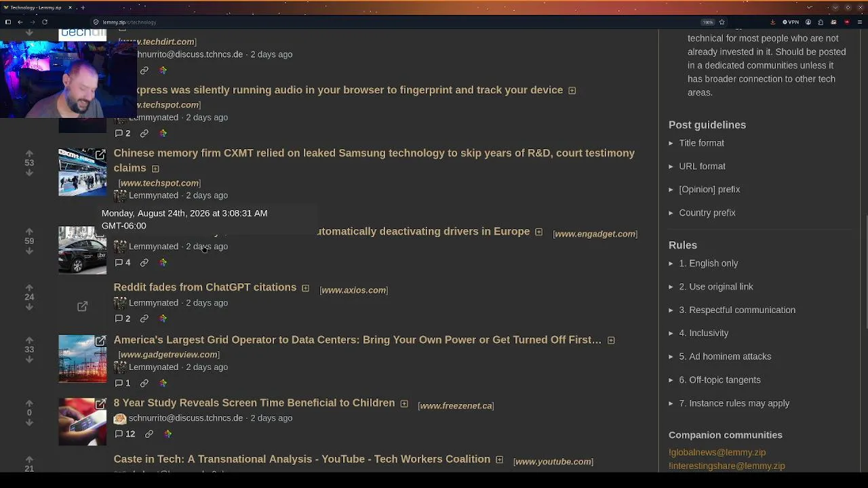Open the Samsung technology post thumbnail
The width and height of the screenshot is (868, 488).
click(82, 172)
